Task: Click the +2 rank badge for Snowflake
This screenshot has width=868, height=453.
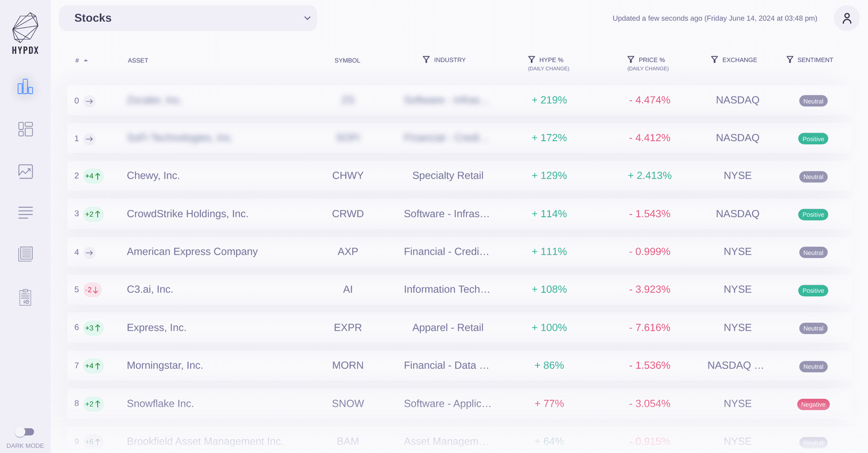Action: click(x=93, y=404)
